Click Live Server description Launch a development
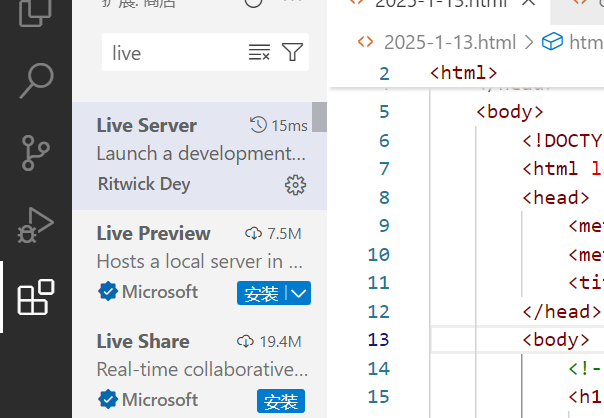This screenshot has height=418, width=604. point(201,153)
